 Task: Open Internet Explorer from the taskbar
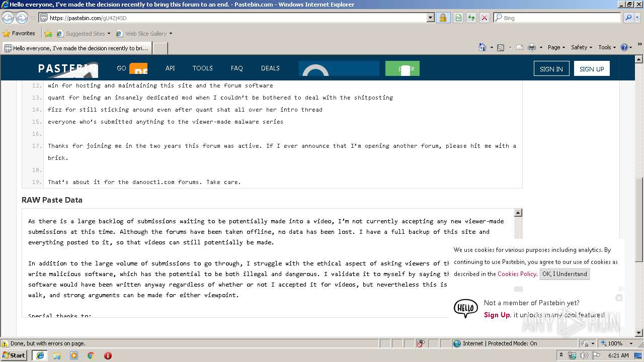[40, 355]
